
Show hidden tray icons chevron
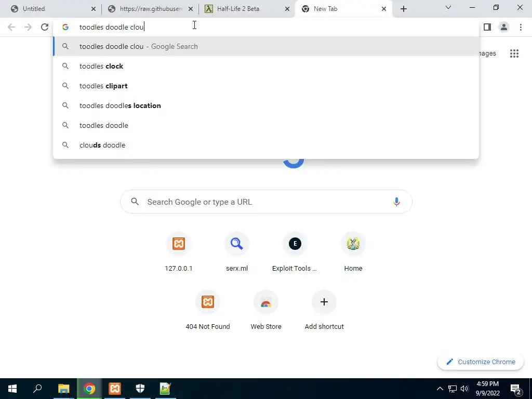pos(440,389)
